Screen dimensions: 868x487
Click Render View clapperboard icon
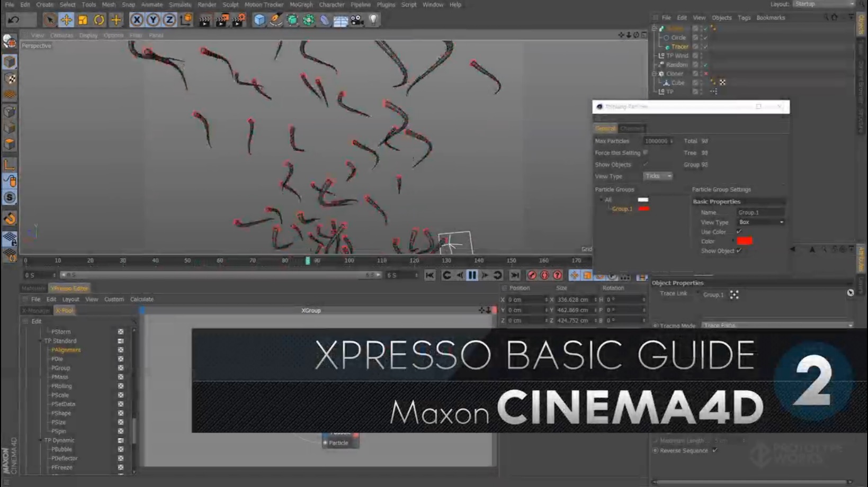click(205, 20)
